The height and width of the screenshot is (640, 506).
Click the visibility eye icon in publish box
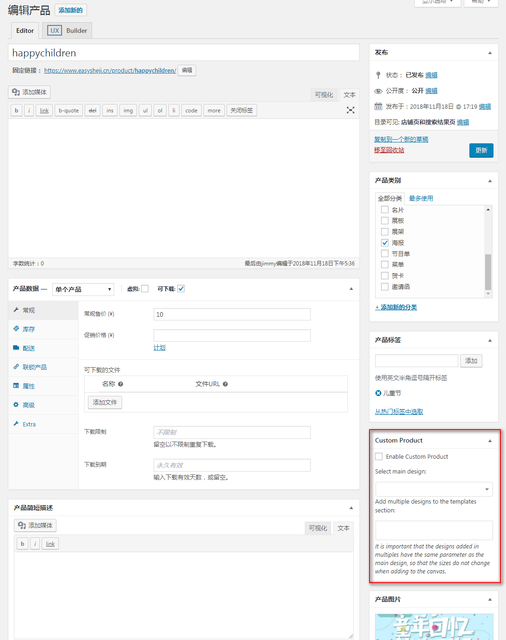(378, 91)
